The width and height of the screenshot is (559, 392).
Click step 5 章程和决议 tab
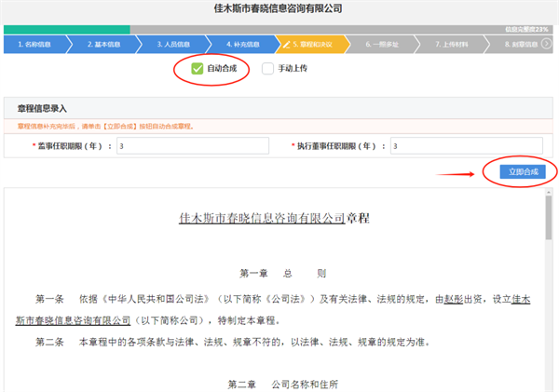[312, 44]
